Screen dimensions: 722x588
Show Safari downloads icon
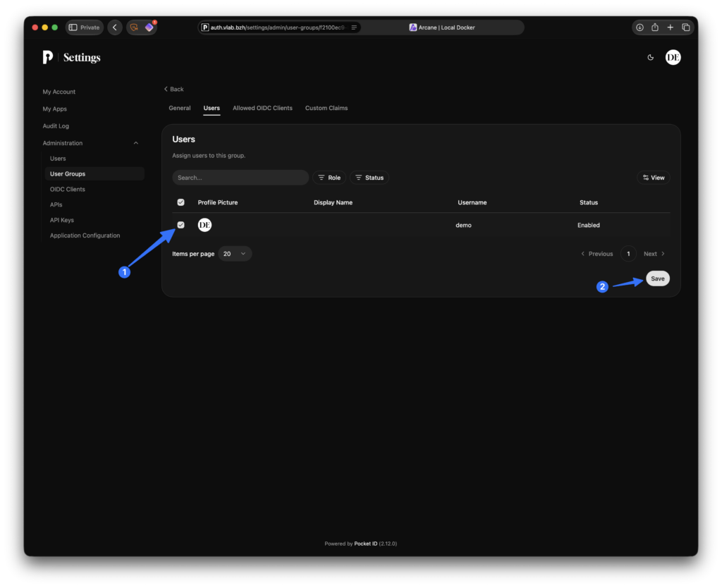[640, 27]
